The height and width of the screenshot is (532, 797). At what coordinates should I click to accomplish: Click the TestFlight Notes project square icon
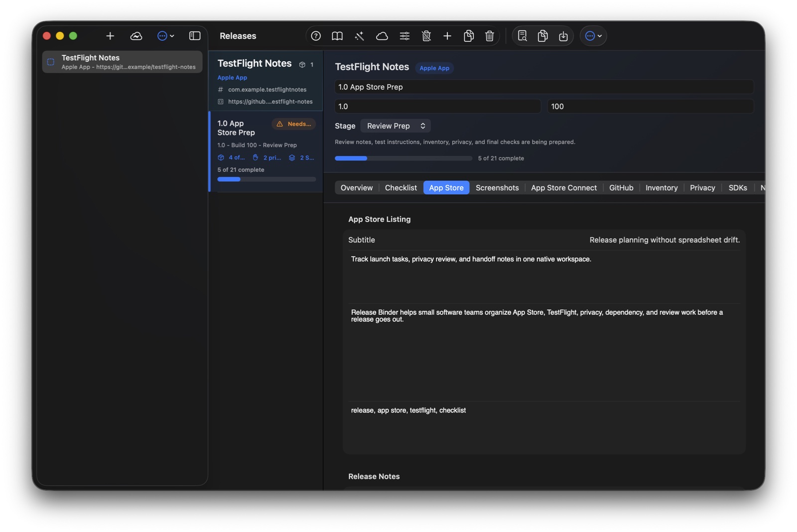click(51, 62)
